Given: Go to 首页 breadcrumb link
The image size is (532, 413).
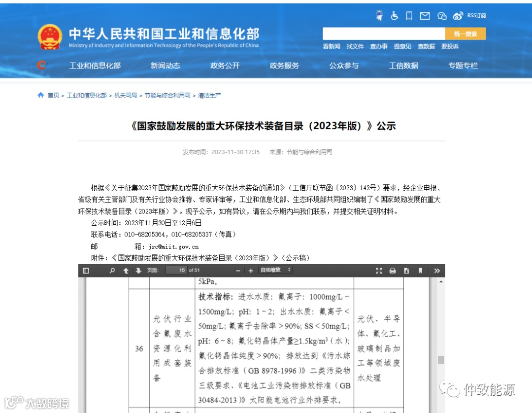Looking at the screenshot, I should click(53, 95).
